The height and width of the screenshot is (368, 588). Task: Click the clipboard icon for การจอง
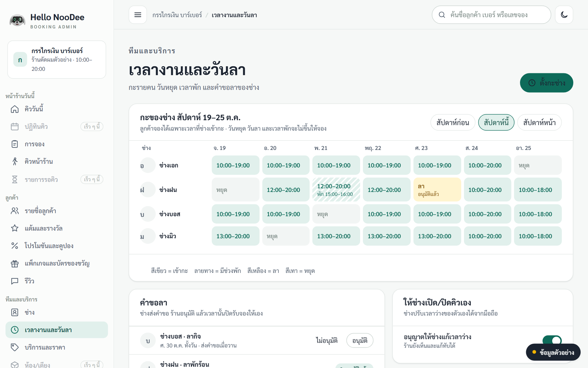point(15,144)
